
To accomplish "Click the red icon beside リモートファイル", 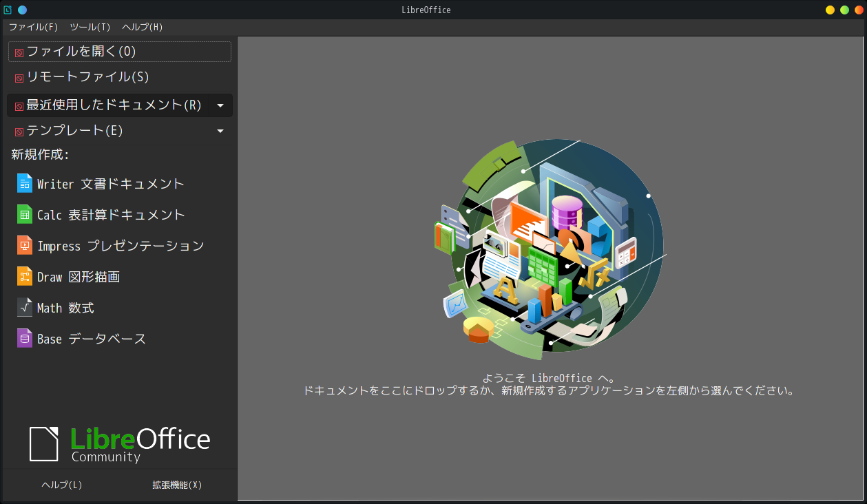I will (x=19, y=78).
